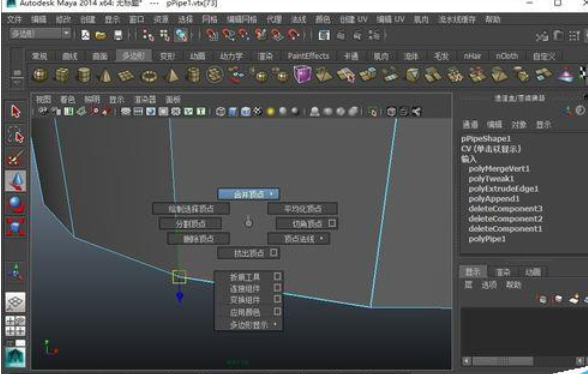The image size is (588, 374).
Task: Open option box beside 挤出顶点
Action: pos(274,252)
